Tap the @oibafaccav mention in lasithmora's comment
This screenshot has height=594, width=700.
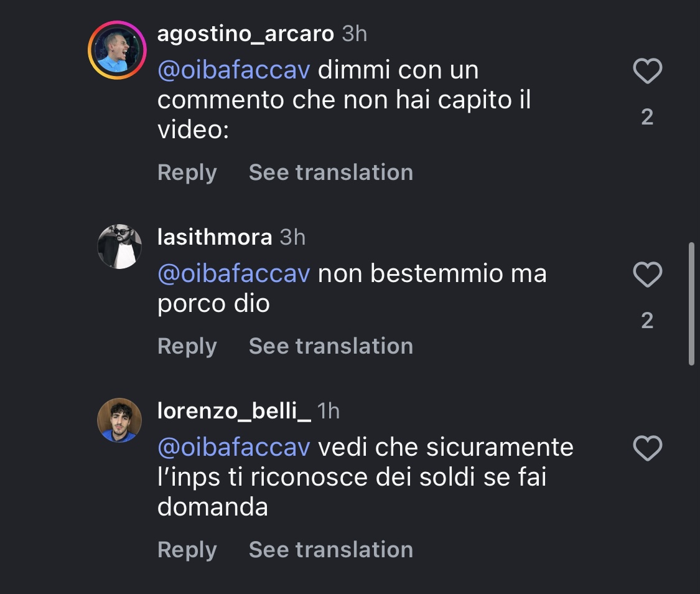233,274
